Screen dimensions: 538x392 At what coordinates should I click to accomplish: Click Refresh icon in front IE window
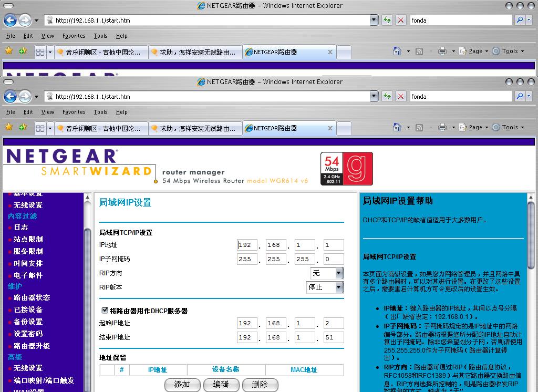387,97
